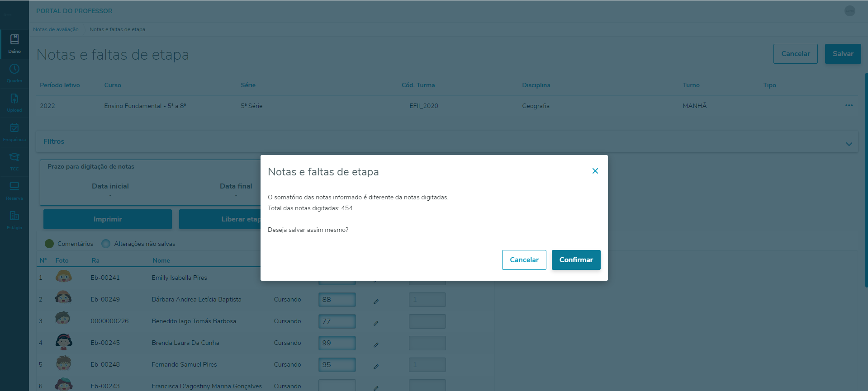The image size is (868, 391).
Task: Open the three-dot menu for the Geografia class row
Action: [x=849, y=105]
